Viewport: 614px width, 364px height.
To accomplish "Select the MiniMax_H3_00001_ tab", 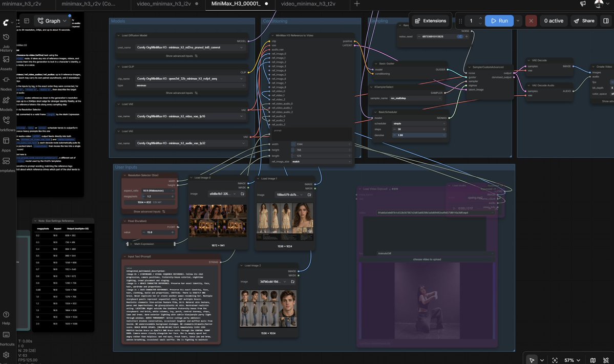I will point(236,4).
